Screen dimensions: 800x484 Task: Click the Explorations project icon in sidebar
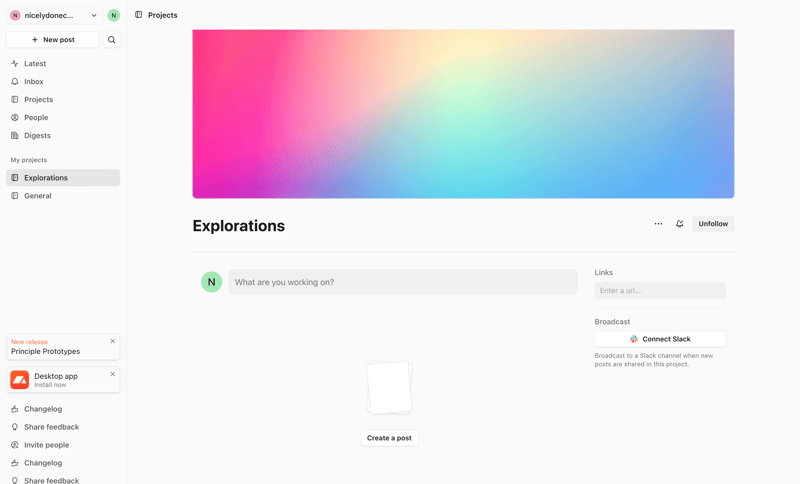point(15,177)
